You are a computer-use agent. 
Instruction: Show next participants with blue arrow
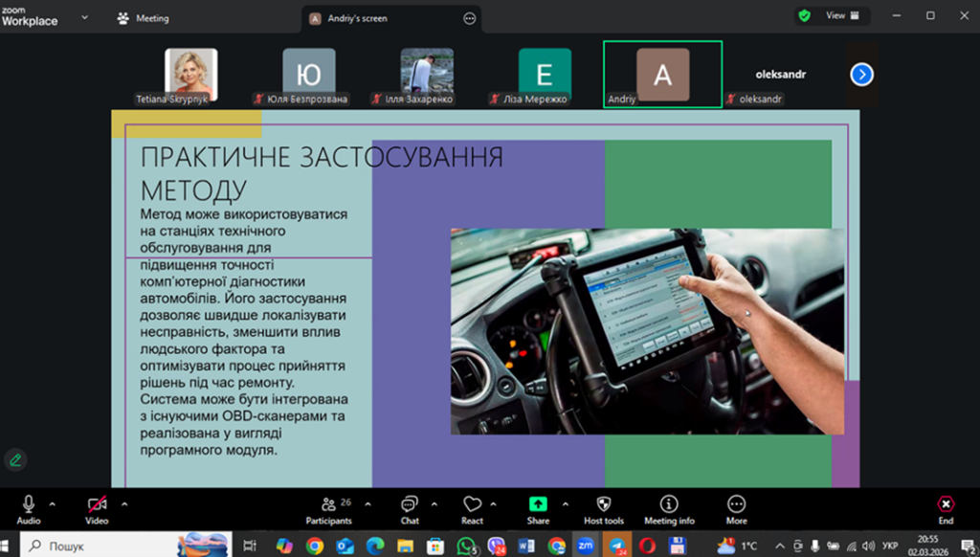click(x=861, y=74)
